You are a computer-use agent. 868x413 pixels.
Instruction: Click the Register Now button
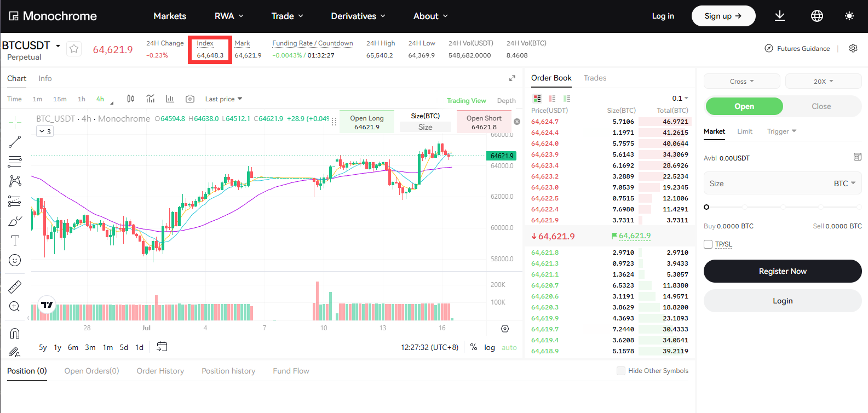pos(783,271)
